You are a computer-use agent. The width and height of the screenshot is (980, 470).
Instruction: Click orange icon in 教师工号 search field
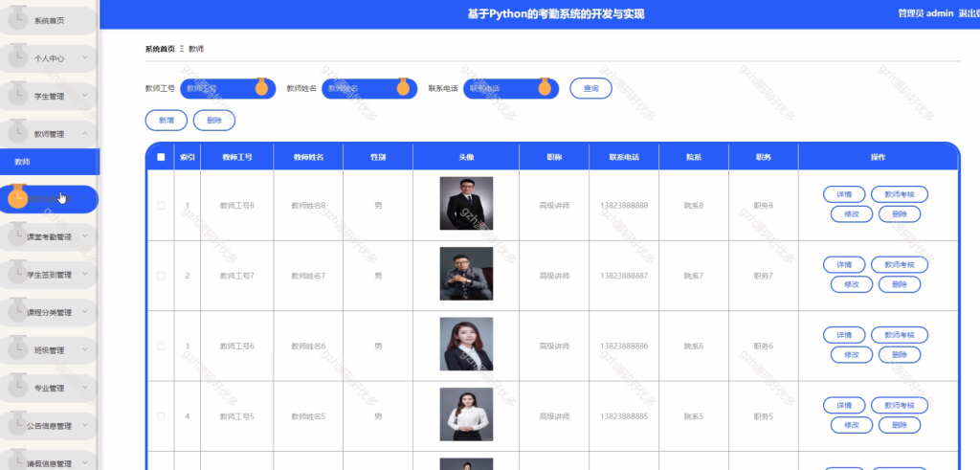coord(261,87)
